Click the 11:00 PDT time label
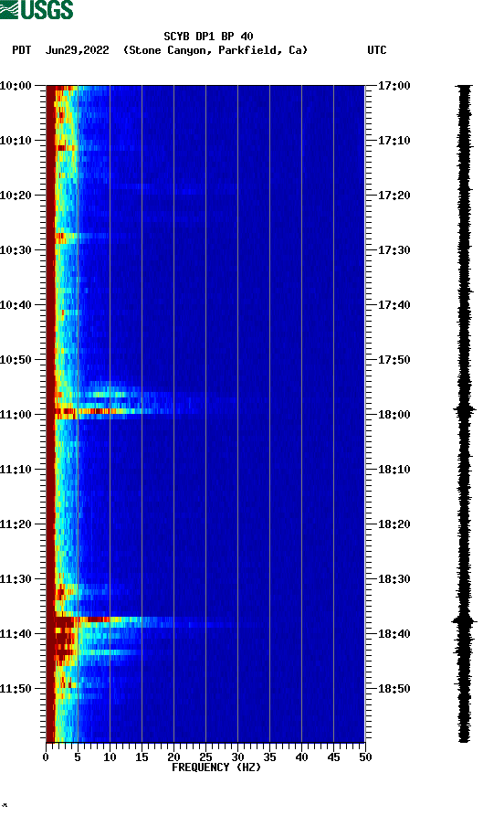504x815 pixels. pyautogui.click(x=16, y=415)
